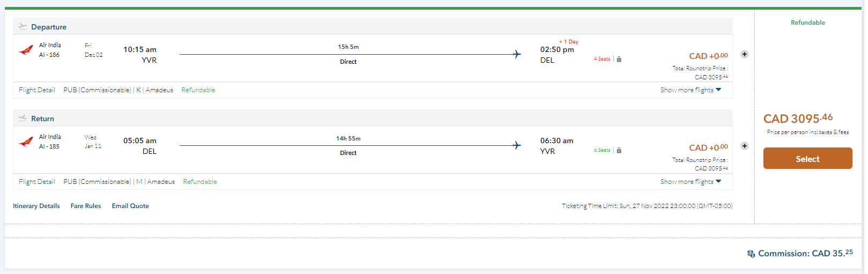Expand return fare with plus icon
This screenshot has height=274, width=868.
click(x=745, y=146)
